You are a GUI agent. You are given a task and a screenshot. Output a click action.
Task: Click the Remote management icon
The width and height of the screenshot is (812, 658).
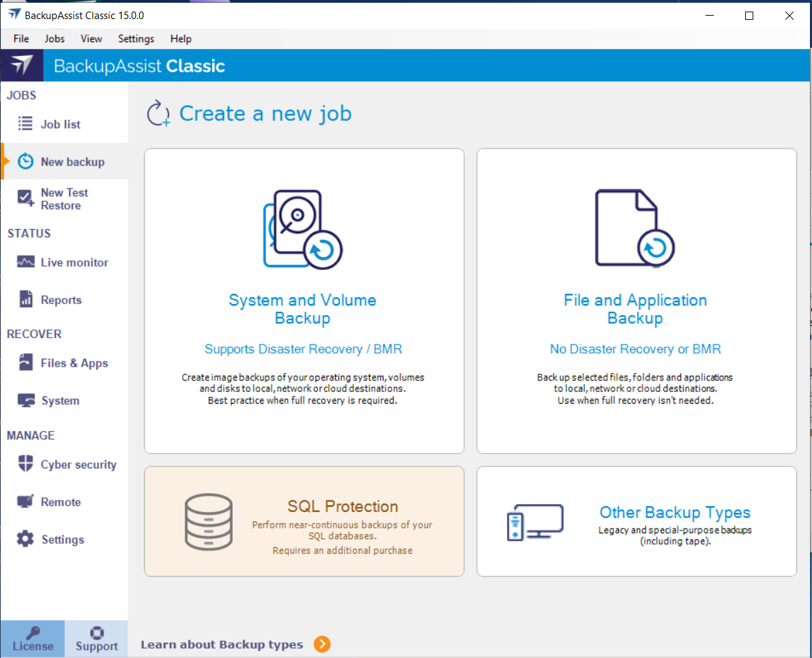pyautogui.click(x=25, y=502)
